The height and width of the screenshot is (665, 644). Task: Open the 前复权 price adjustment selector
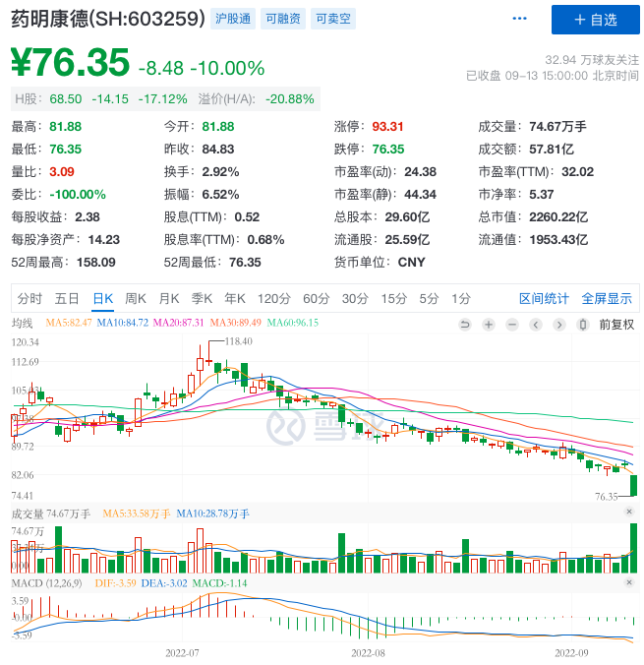pyautogui.click(x=616, y=325)
